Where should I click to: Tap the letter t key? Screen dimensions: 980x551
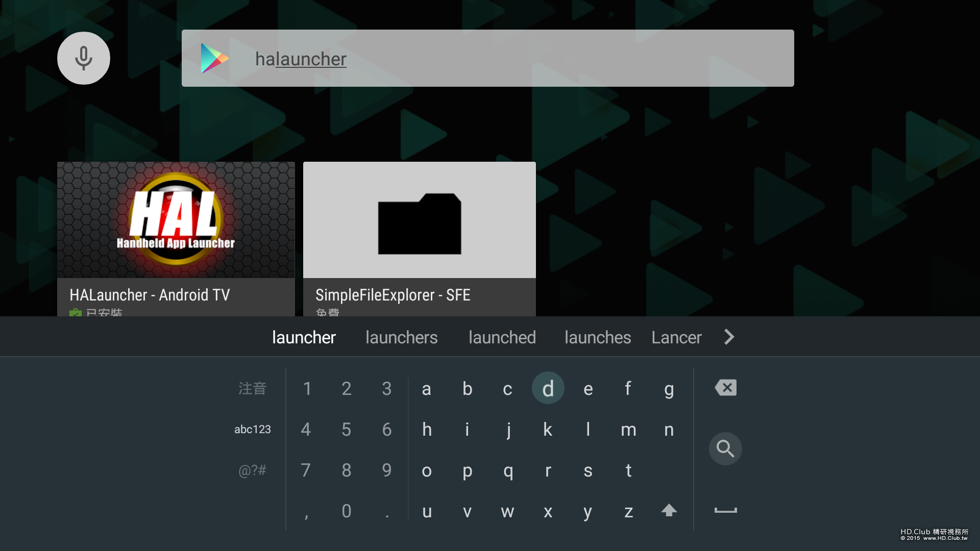coord(628,470)
